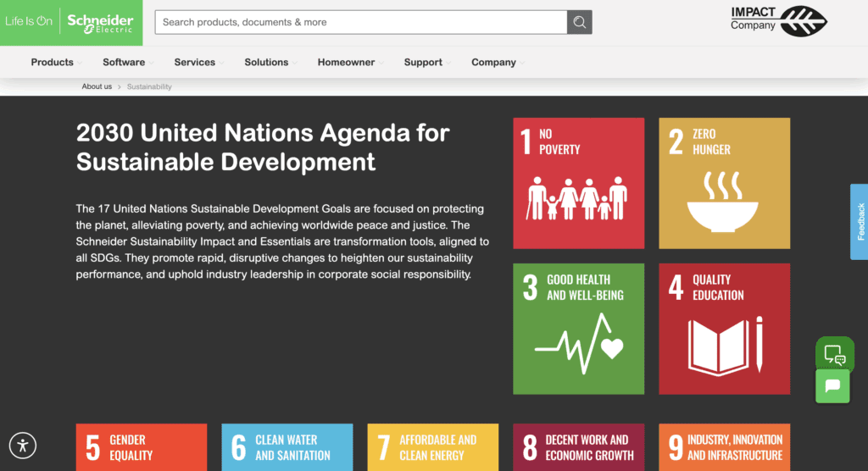Go to About us breadcrumb link
The image size is (868, 471).
[x=97, y=86]
